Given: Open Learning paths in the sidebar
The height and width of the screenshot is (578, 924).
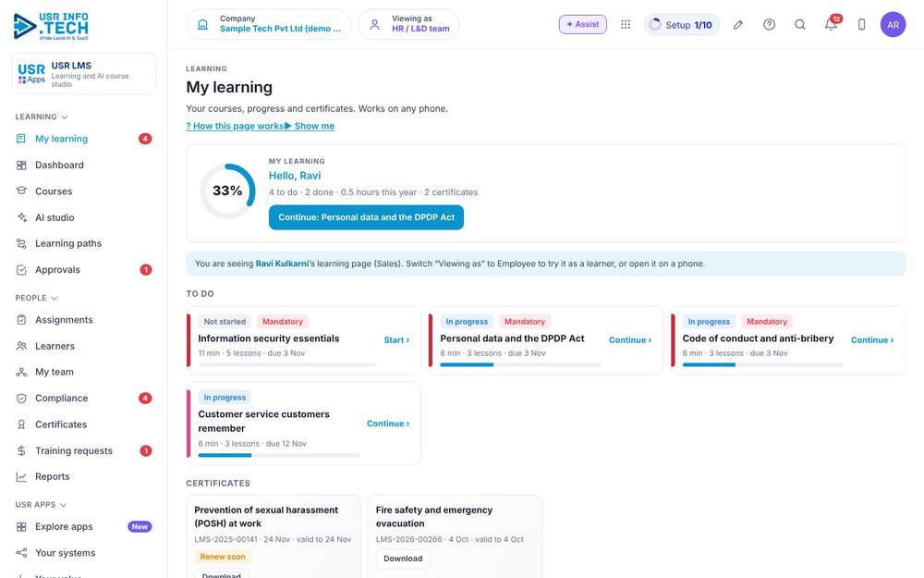Looking at the screenshot, I should pos(83,243).
